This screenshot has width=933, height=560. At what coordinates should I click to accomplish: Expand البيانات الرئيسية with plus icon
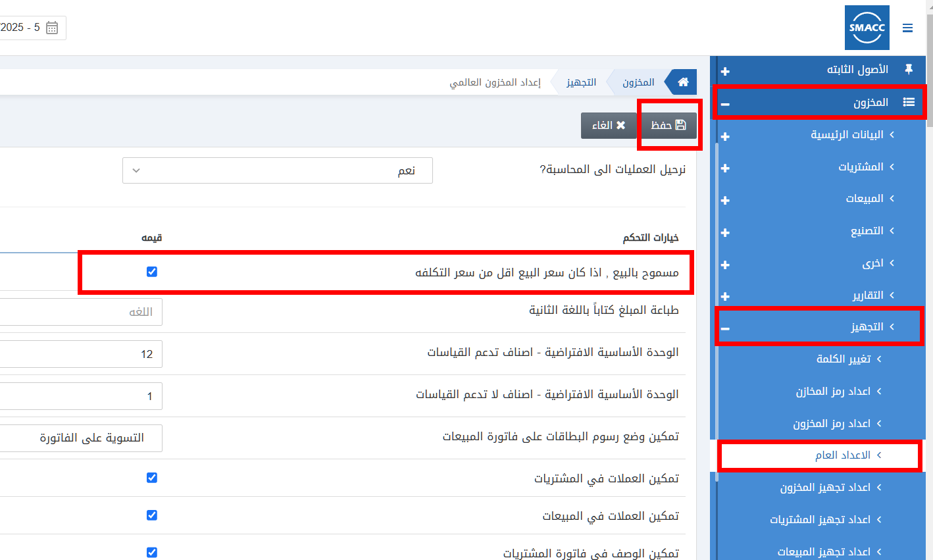point(725,136)
